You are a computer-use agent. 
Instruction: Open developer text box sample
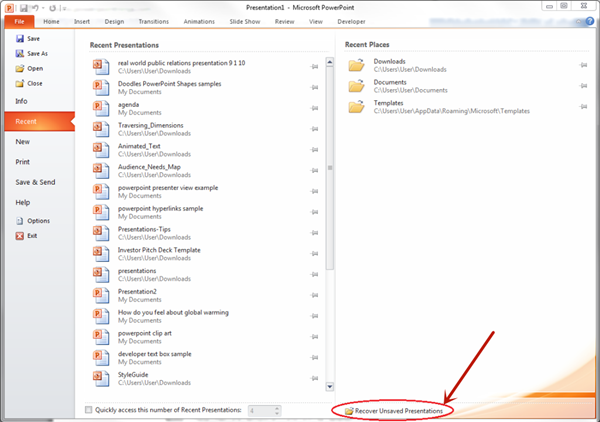[x=207, y=358]
